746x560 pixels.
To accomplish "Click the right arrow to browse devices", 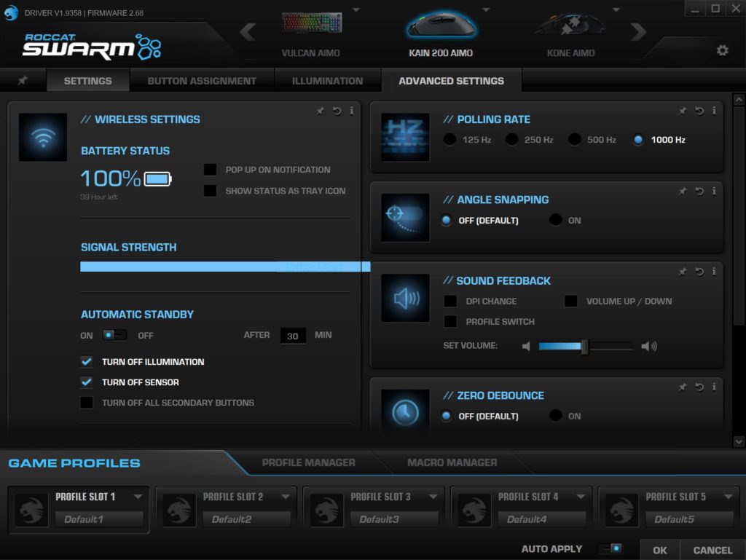I will [640, 32].
